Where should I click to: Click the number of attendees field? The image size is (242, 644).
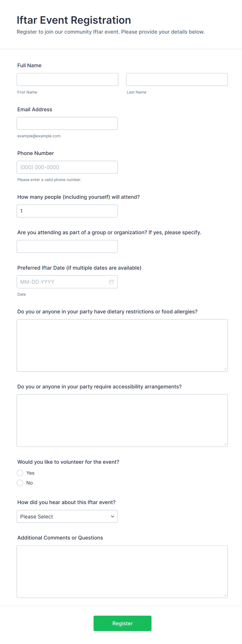(x=67, y=211)
